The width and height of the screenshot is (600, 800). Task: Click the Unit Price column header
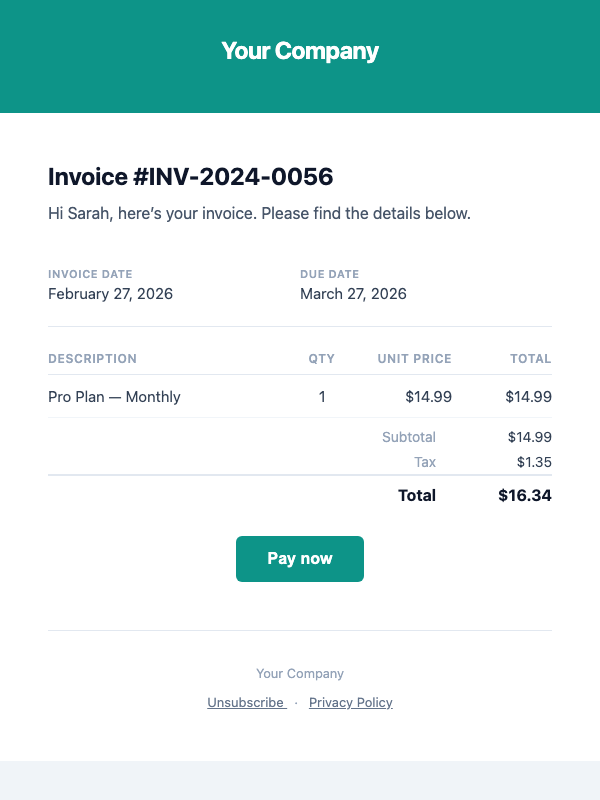414,359
